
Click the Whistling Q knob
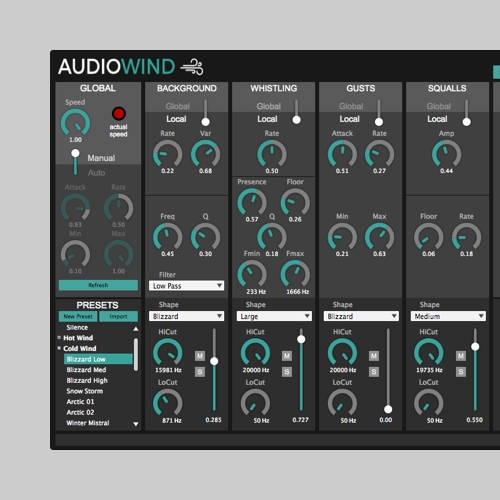[272, 237]
